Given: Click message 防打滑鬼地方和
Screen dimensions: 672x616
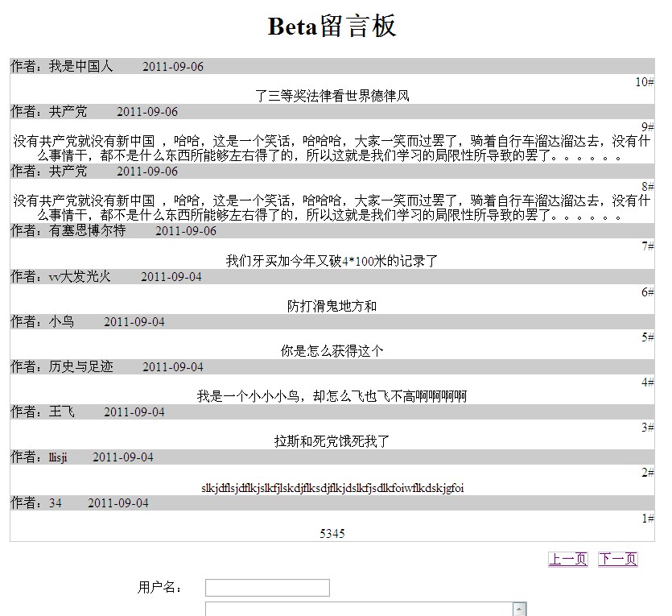Looking at the screenshot, I should tap(332, 306).
